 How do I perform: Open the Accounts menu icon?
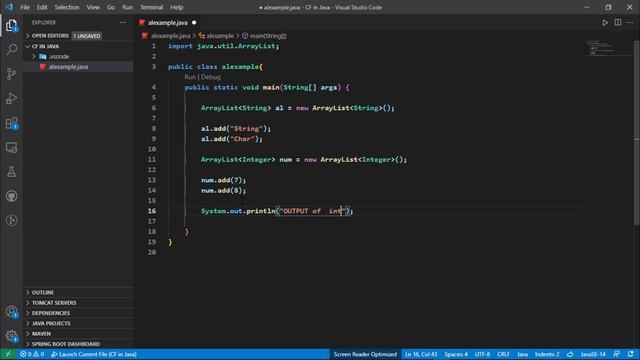point(11,312)
